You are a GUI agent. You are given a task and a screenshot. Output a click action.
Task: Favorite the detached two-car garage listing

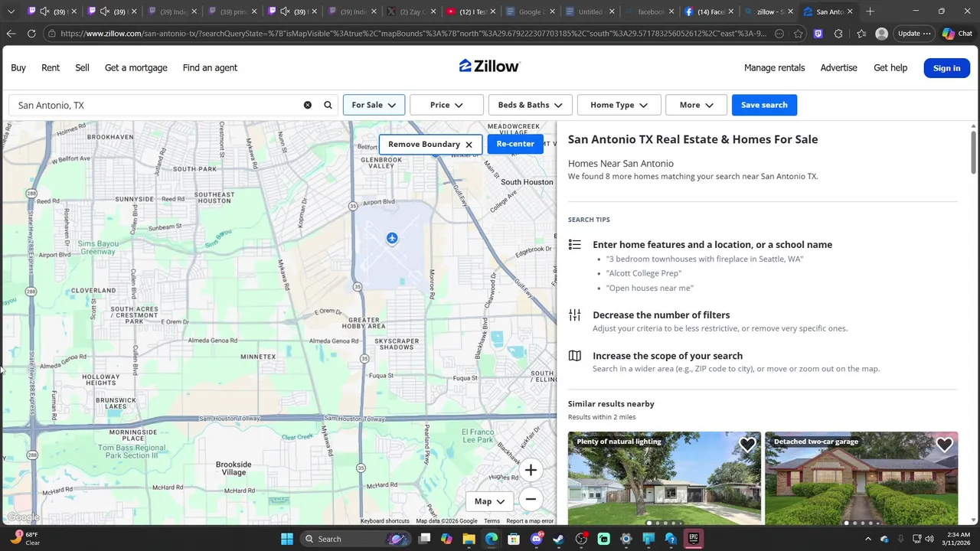(944, 445)
